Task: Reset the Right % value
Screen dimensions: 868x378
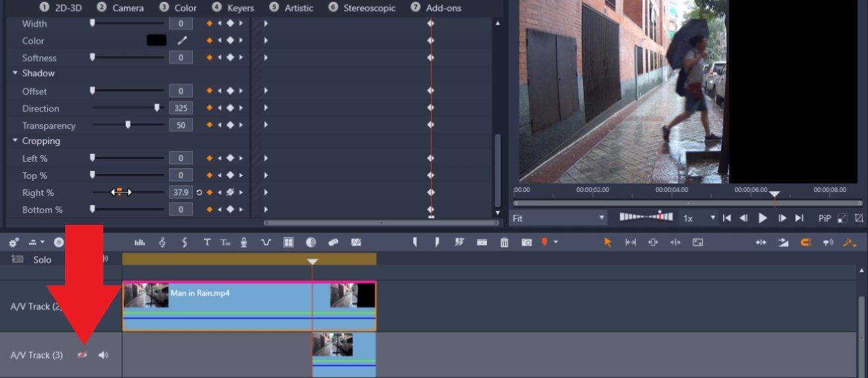Action: (x=199, y=193)
